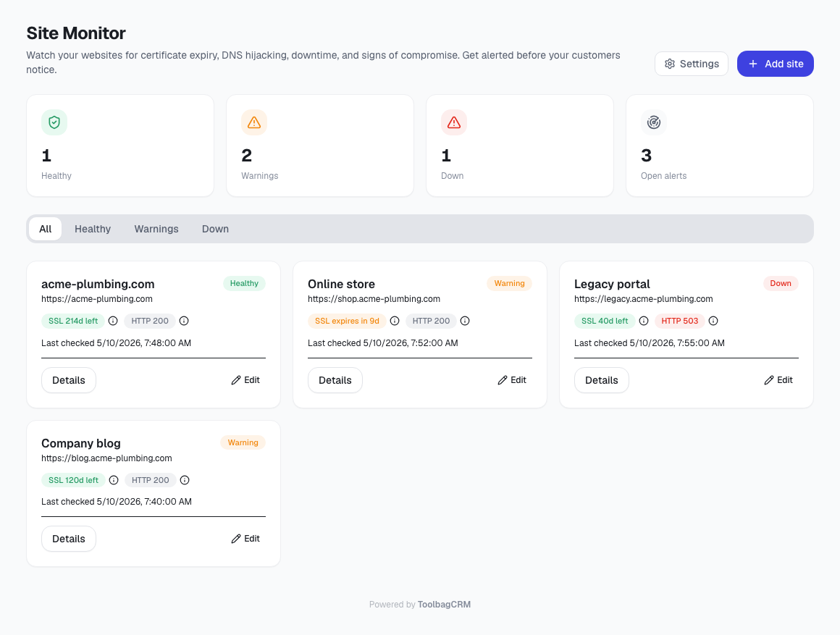Click info icon beside acme-plumbing.com HTTP 200
This screenshot has width=840, height=635.
point(184,321)
